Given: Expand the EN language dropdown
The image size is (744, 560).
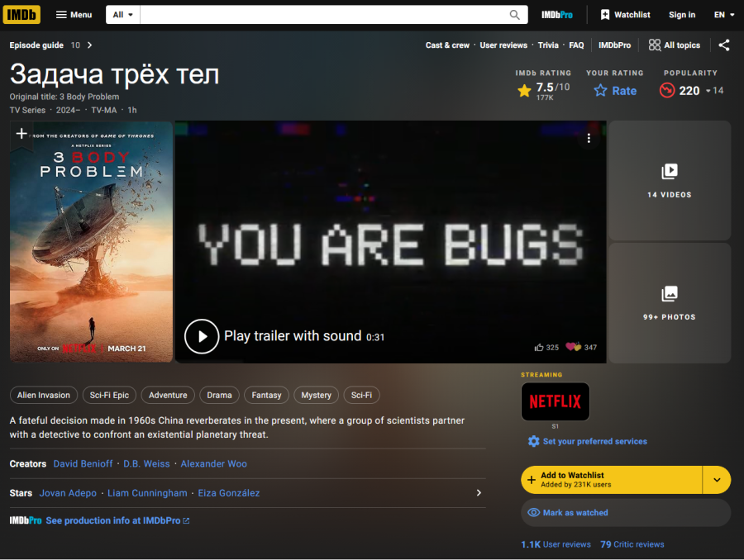Looking at the screenshot, I should (724, 15).
